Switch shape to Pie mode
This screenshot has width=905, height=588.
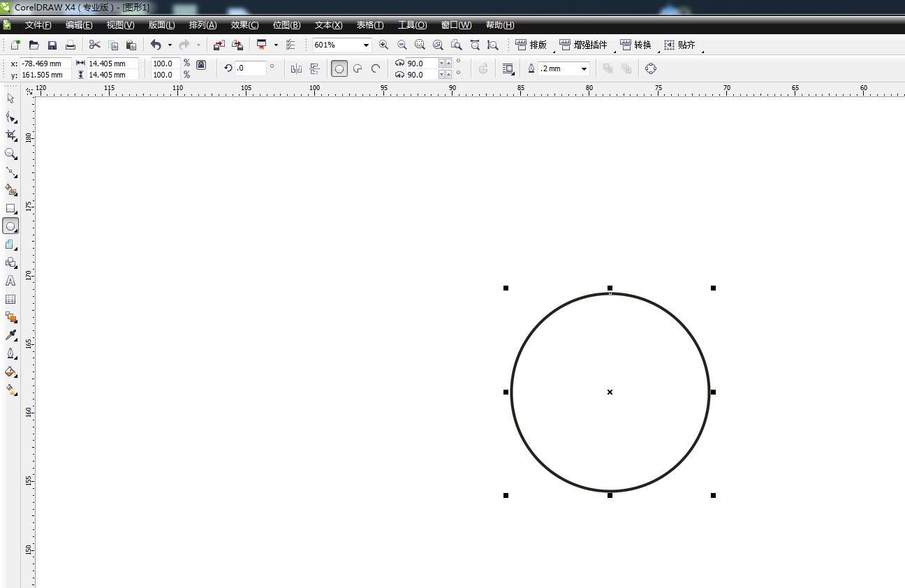pyautogui.click(x=358, y=68)
